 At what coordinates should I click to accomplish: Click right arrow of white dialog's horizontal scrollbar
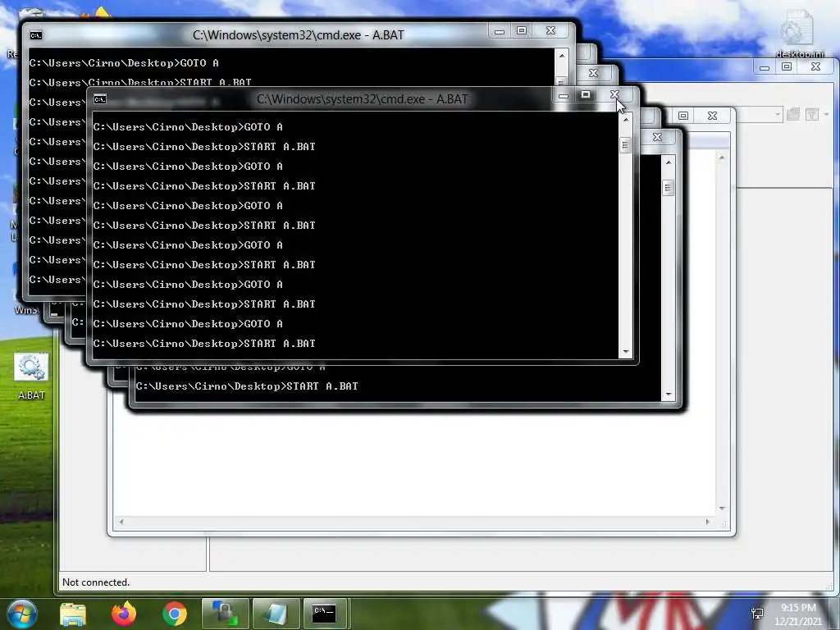pos(708,521)
